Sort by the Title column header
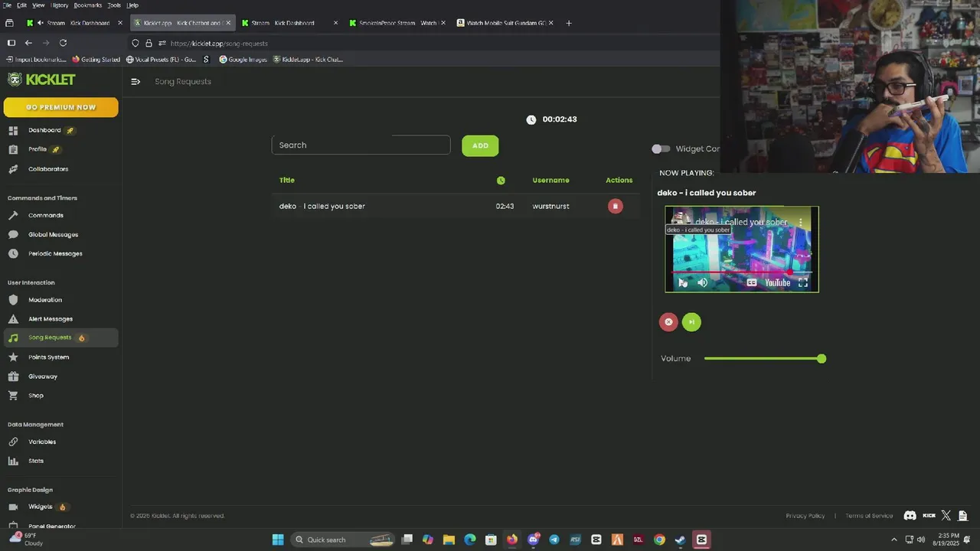The width and height of the screenshot is (980, 551). pos(287,181)
